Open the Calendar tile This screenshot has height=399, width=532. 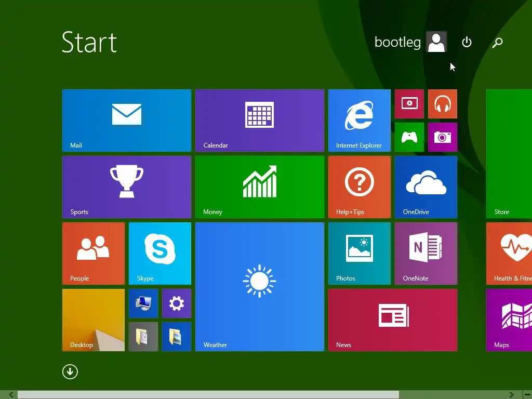coord(260,121)
